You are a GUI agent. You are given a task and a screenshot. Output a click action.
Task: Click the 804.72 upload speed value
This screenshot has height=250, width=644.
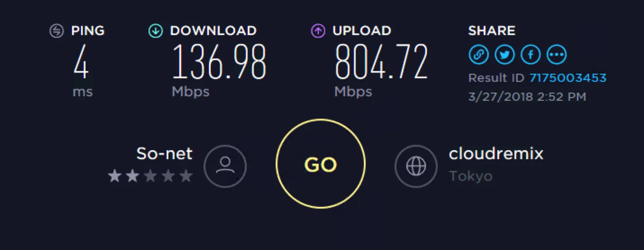click(x=381, y=62)
